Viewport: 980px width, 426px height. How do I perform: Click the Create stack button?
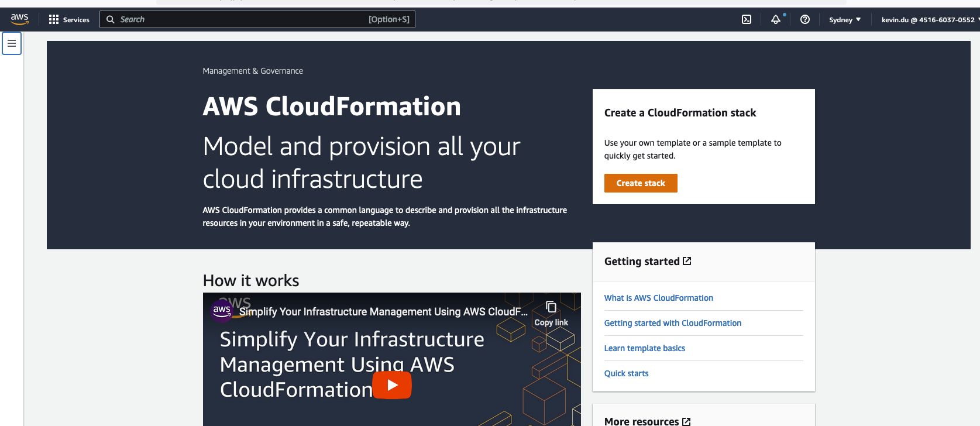coord(641,183)
